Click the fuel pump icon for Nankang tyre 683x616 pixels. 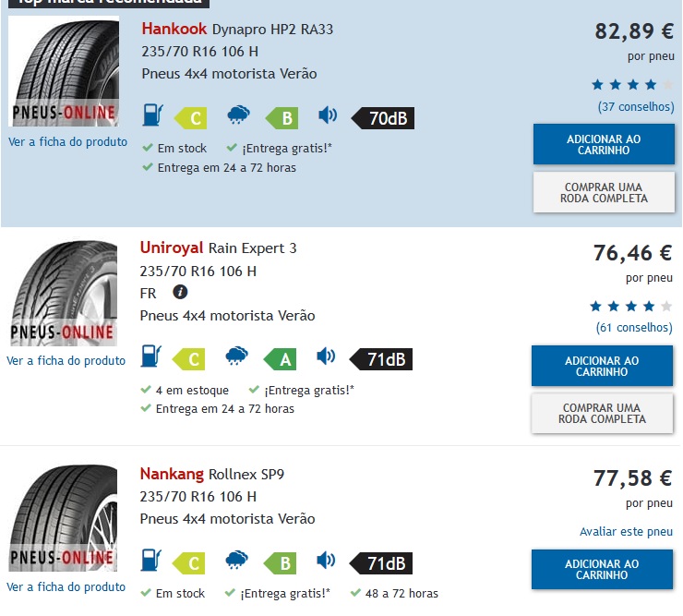point(150,561)
